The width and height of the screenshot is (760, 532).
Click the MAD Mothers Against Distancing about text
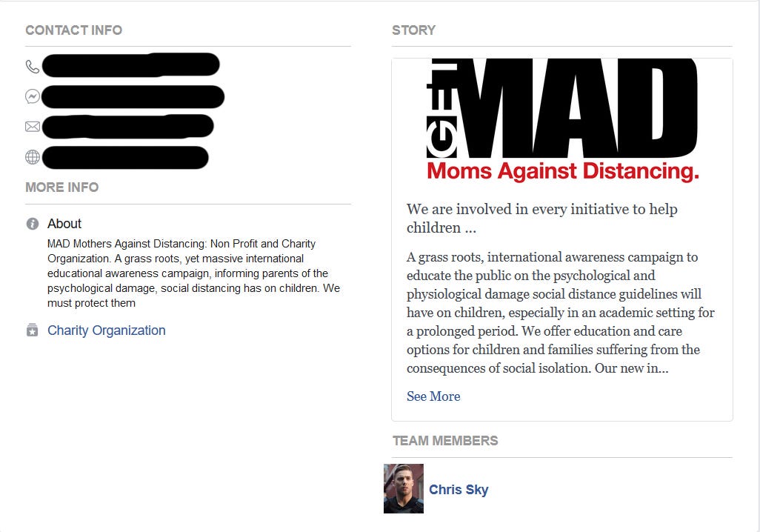(x=194, y=273)
